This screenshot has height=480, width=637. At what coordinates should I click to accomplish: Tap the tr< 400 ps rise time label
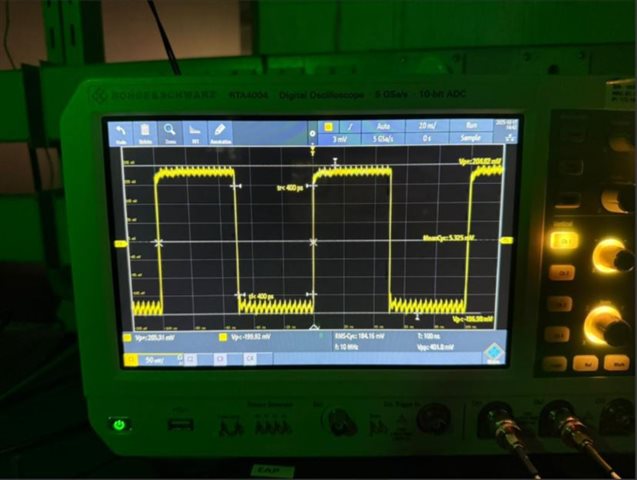click(x=290, y=188)
